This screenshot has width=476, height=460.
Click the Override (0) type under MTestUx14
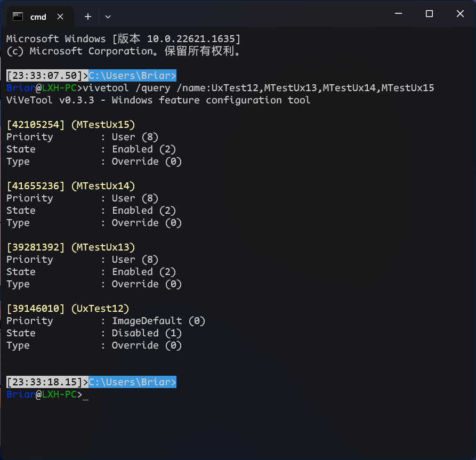147,223
